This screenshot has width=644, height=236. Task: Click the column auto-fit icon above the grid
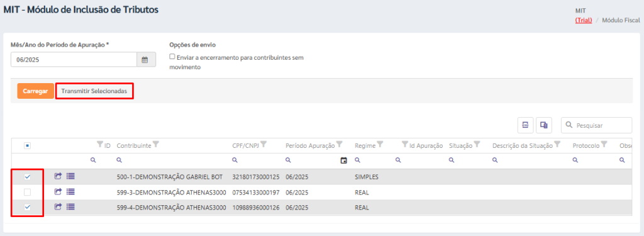(525, 125)
